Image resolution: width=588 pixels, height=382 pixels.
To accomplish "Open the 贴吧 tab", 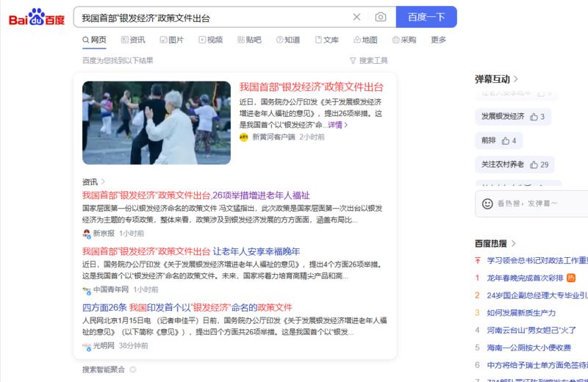I will click(x=249, y=40).
